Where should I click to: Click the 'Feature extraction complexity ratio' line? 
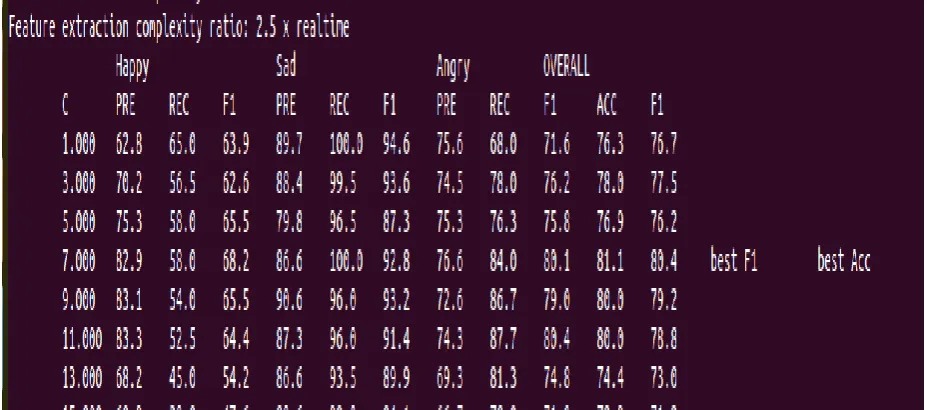pos(179,28)
